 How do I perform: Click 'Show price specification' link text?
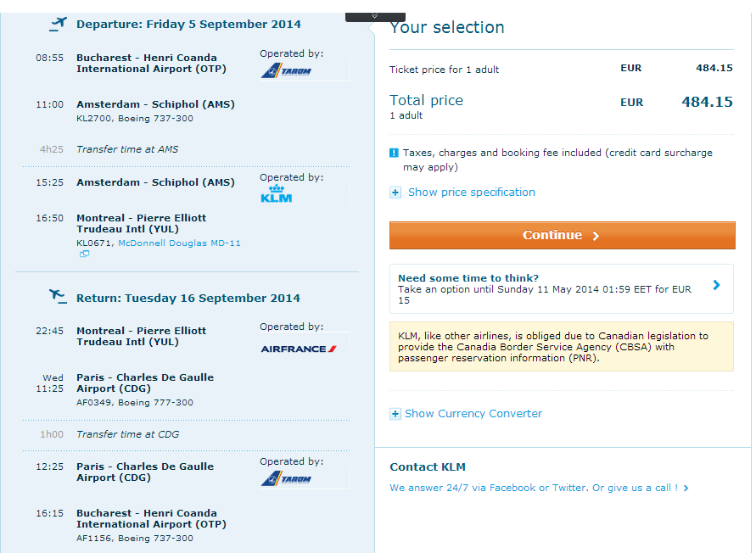(471, 193)
